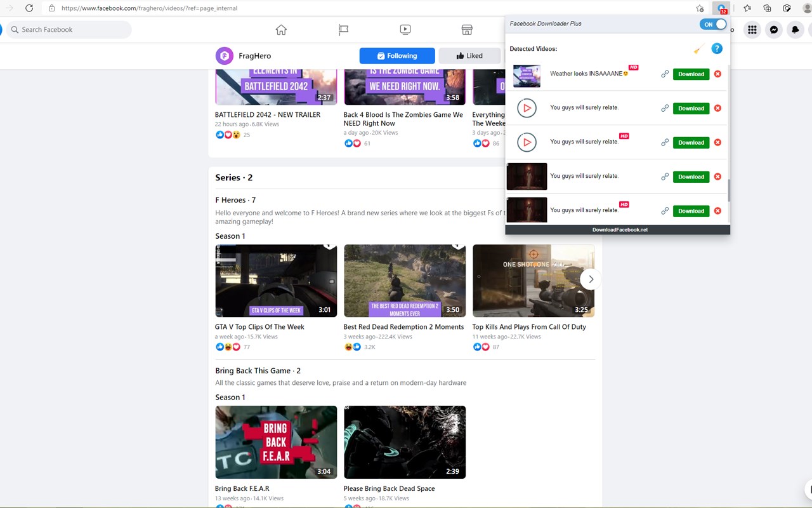This screenshot has width=812, height=508.
Task: Go to Facebook Home icon
Action: 281,30
